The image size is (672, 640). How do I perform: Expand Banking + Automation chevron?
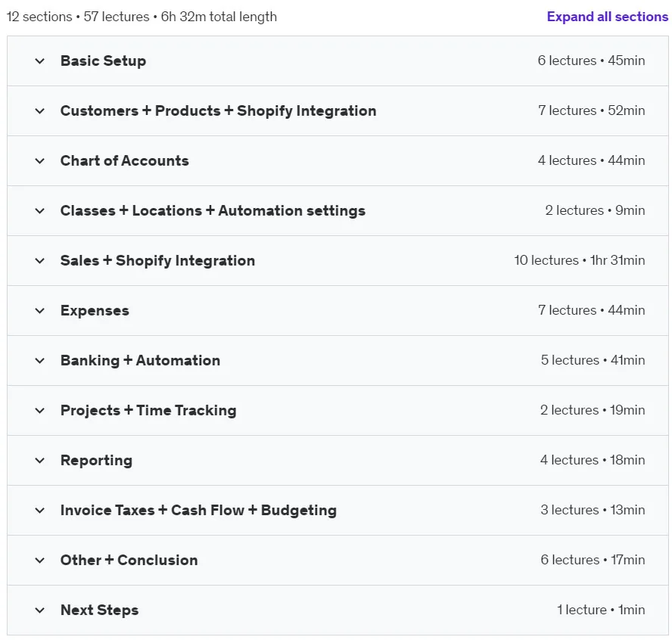tap(40, 361)
